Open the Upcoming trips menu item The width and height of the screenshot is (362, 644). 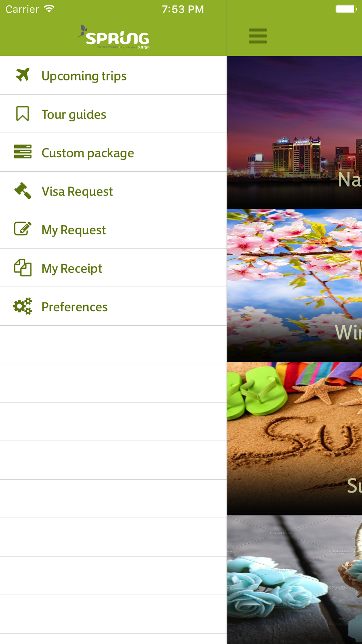pyautogui.click(x=84, y=76)
